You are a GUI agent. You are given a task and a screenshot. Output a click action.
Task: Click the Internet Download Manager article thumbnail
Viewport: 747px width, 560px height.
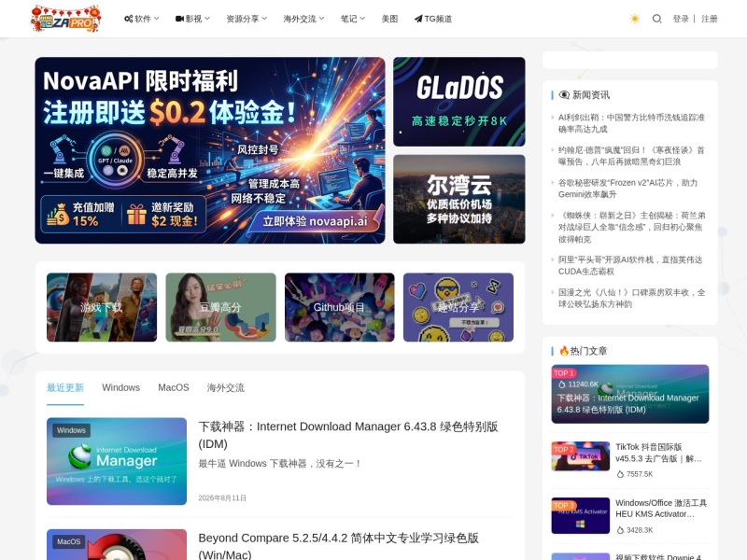point(117,461)
